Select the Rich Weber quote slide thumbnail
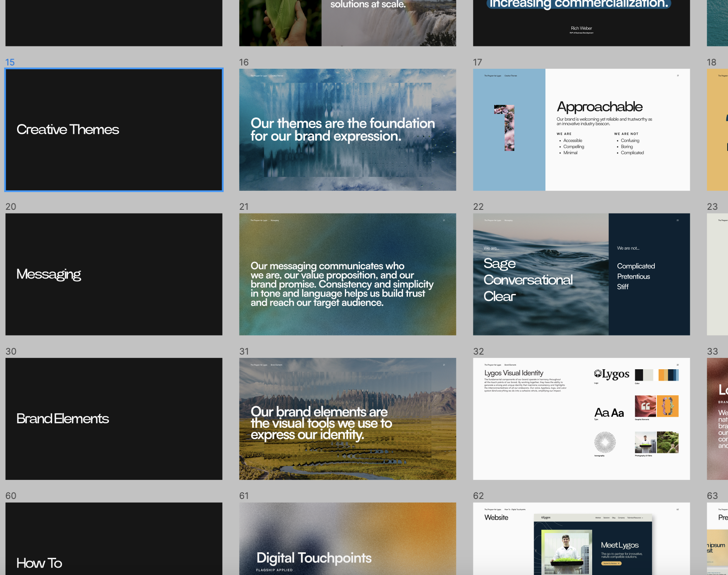 tap(582, 23)
